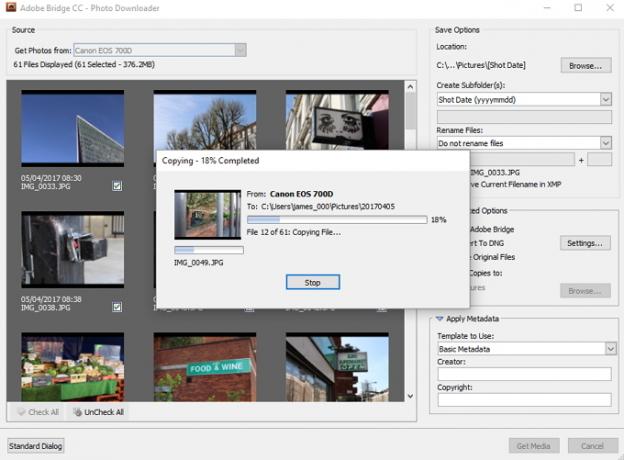Open the Create Subfolder(s) dropdown

(x=606, y=99)
